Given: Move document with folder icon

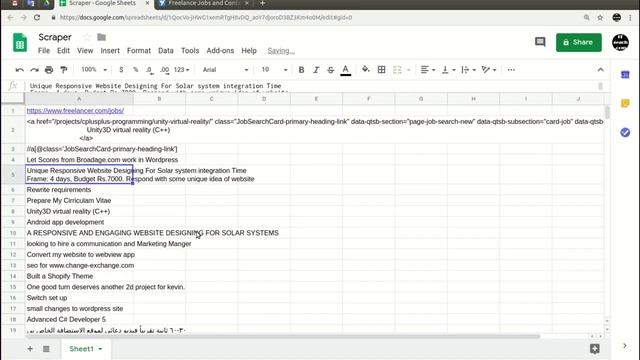Looking at the screenshot, I should [102, 37].
